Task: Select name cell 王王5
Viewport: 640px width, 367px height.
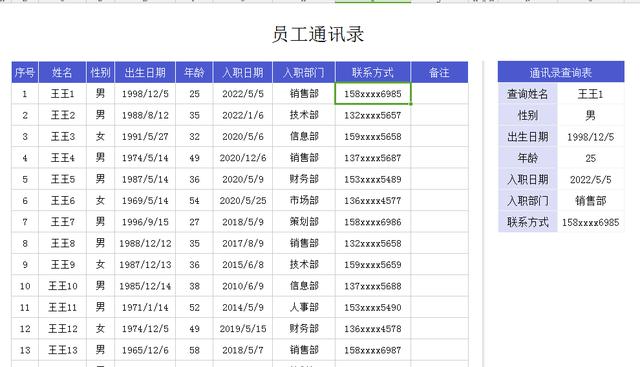Action: pos(62,179)
